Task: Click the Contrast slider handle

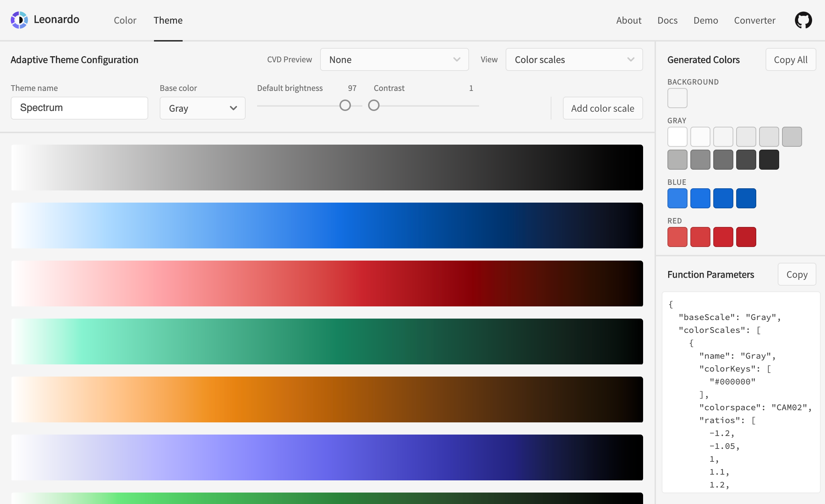Action: point(374,106)
